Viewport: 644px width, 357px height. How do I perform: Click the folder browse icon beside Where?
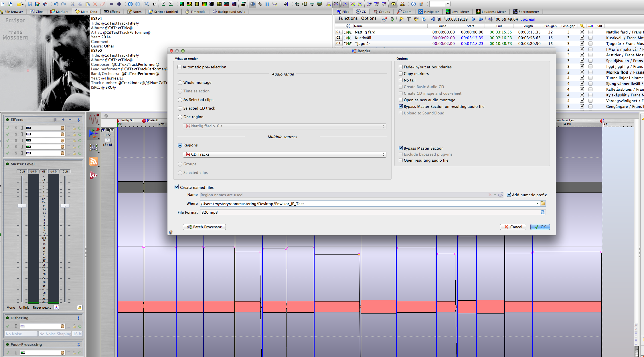click(543, 203)
